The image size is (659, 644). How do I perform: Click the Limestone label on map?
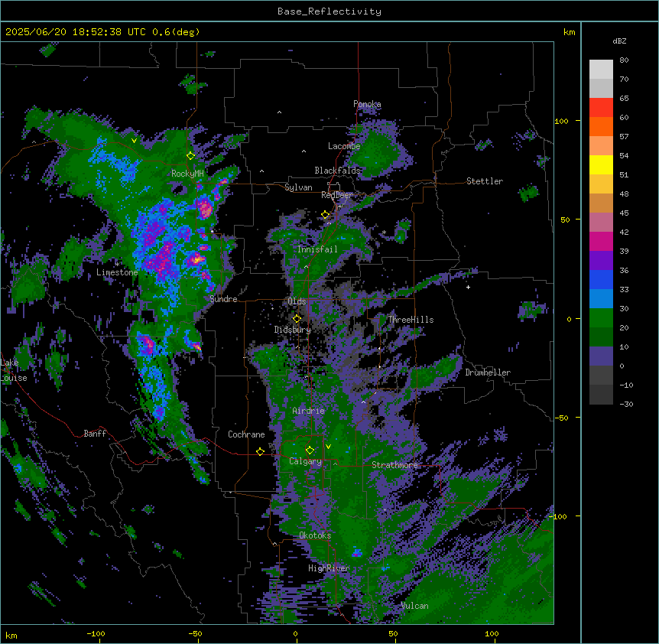117,272
